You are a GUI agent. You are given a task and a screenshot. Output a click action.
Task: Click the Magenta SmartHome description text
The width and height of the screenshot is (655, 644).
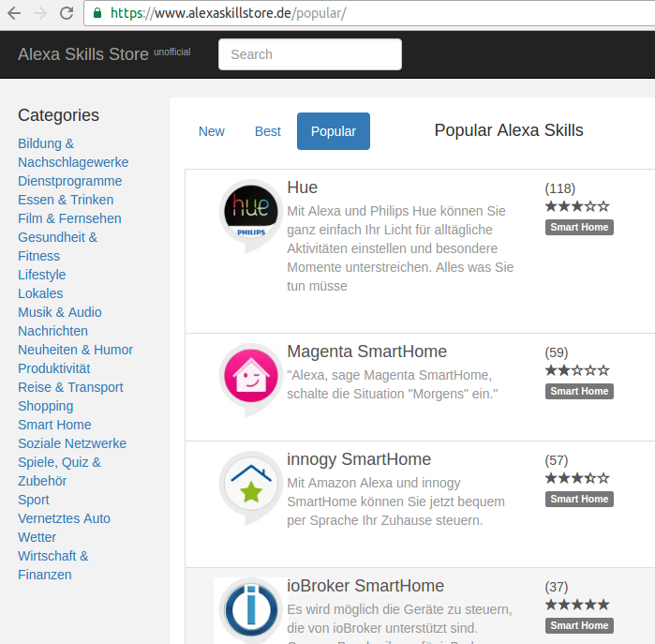tap(393, 384)
